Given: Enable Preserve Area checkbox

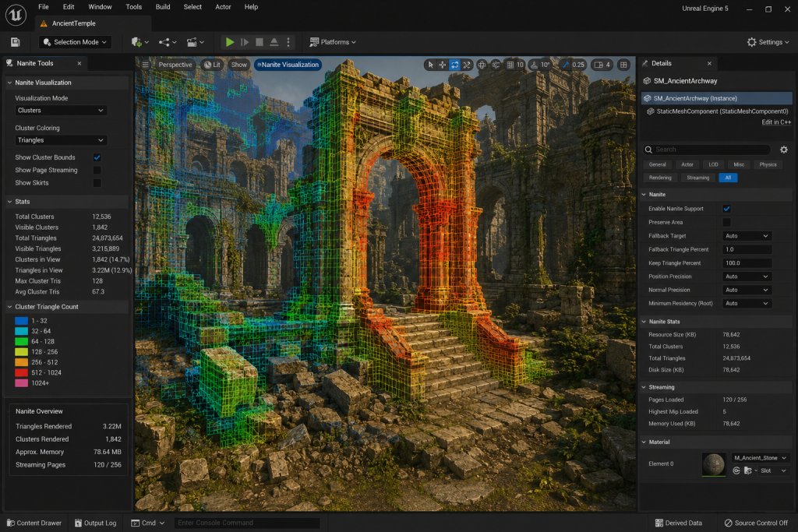Looking at the screenshot, I should (727, 222).
